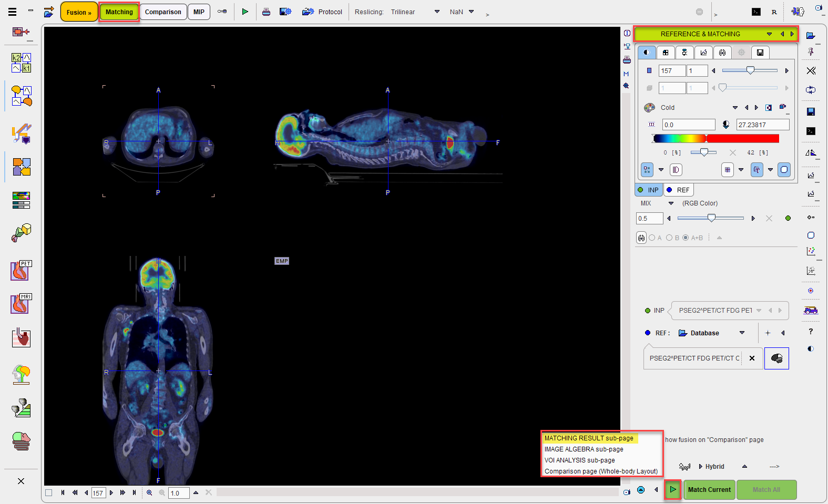Switch to the Fusion page
The width and height of the screenshot is (828, 504).
(79, 12)
